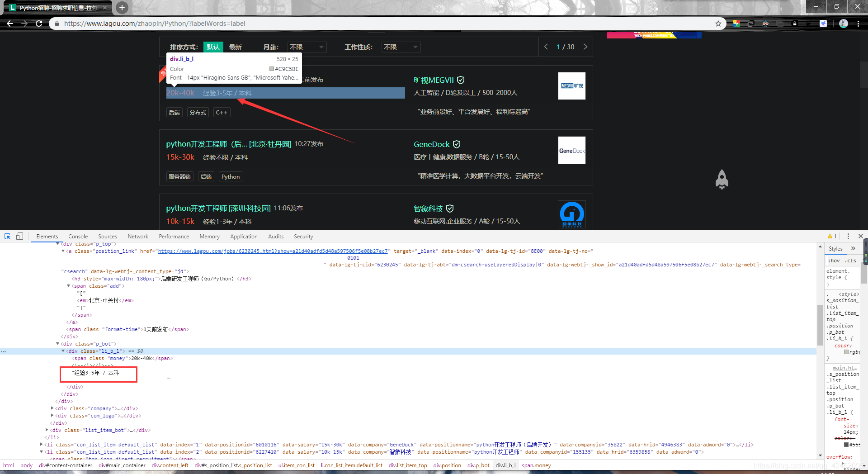Click the Elements panel vertical scrollbar

tap(820, 325)
